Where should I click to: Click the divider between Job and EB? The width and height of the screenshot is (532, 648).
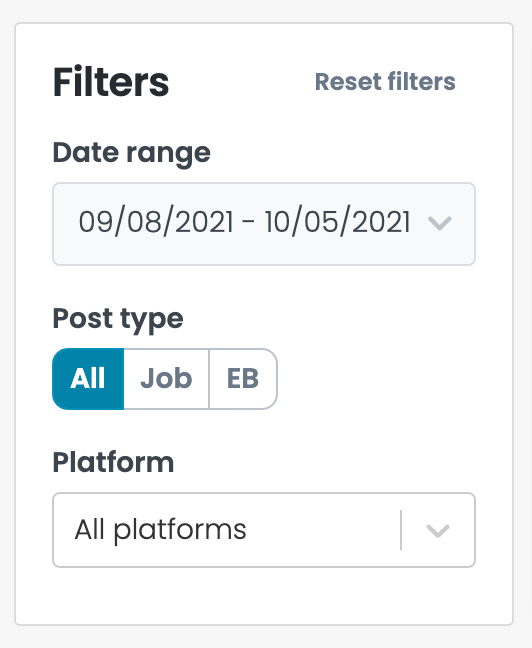pos(209,379)
